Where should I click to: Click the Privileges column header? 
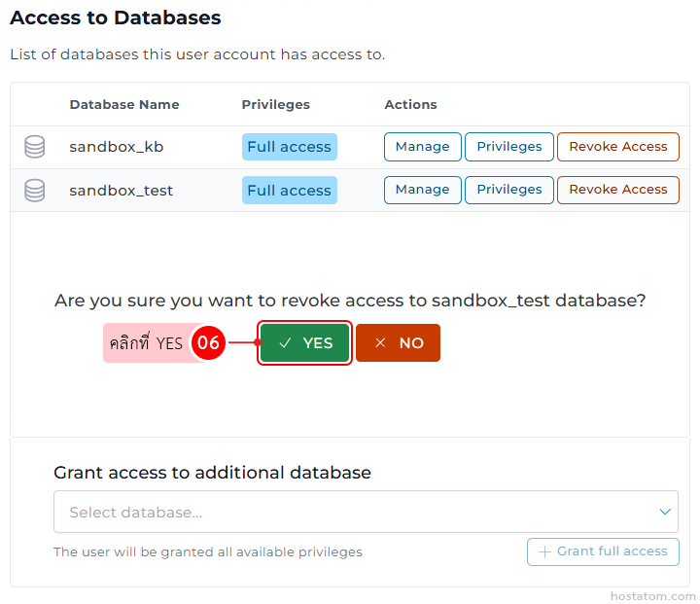click(x=275, y=104)
